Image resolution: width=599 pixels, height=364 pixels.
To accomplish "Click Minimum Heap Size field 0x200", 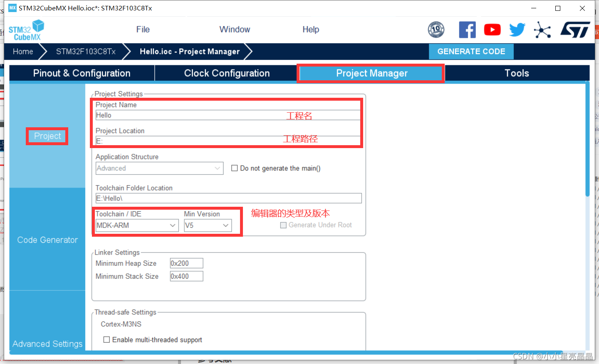I will (186, 263).
